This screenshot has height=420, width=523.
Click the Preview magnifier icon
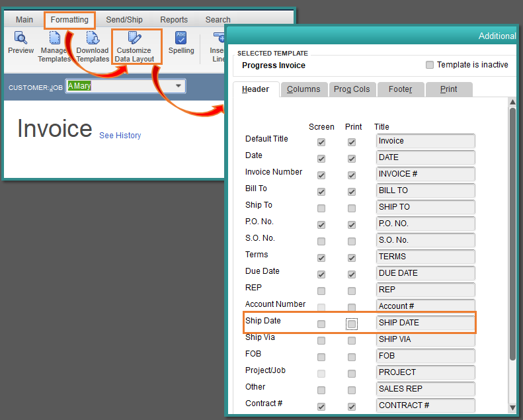(20, 38)
